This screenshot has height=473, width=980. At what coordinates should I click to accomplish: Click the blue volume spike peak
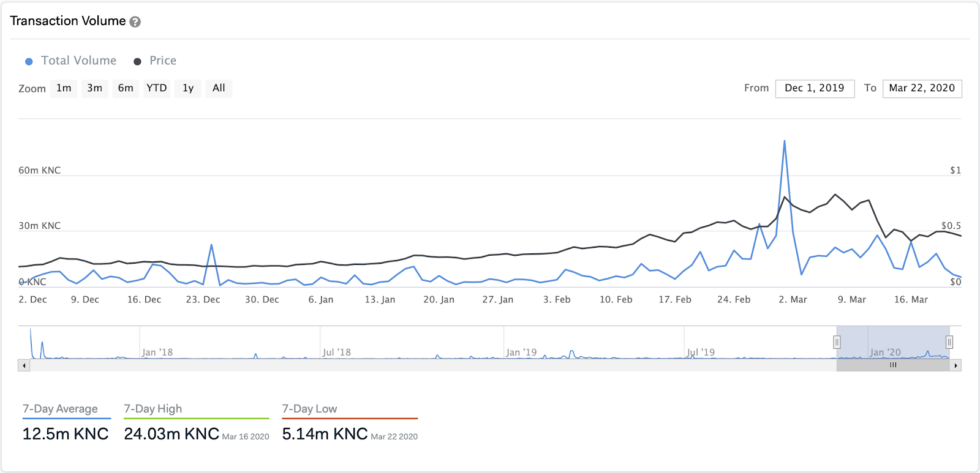click(785, 141)
